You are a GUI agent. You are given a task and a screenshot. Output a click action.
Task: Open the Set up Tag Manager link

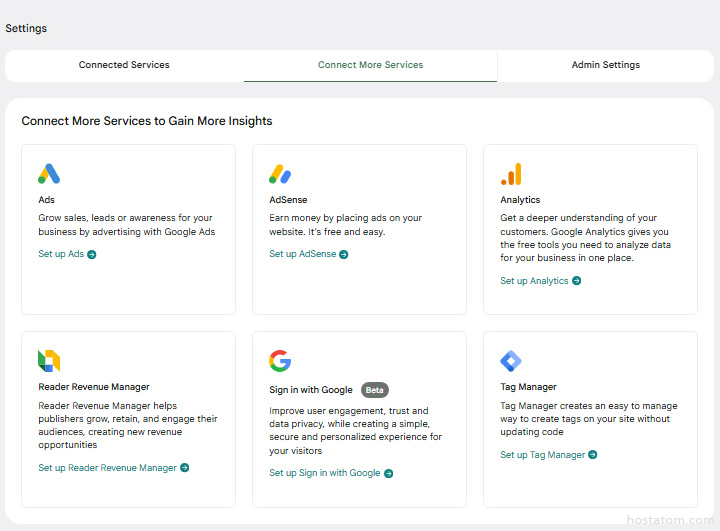click(x=549, y=455)
